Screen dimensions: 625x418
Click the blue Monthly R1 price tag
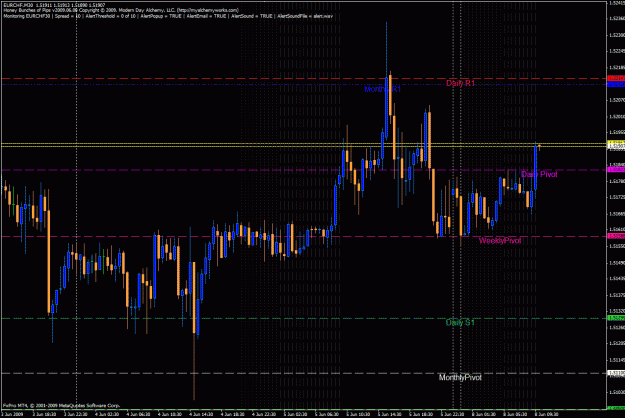[x=616, y=84]
